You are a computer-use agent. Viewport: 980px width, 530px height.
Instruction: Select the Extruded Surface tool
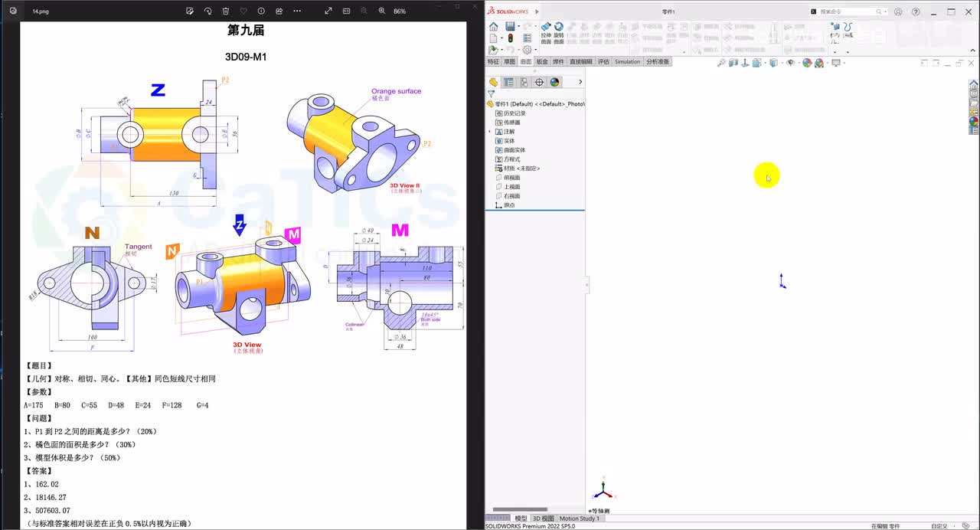click(546, 31)
